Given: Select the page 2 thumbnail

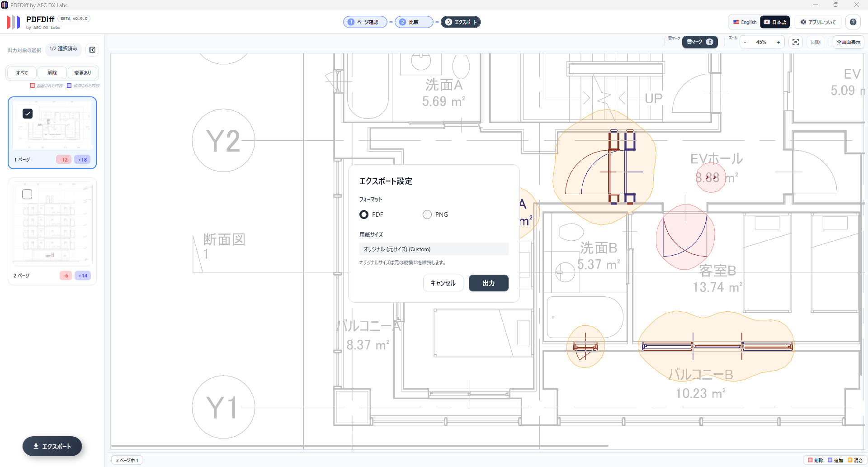Looking at the screenshot, I should point(52,224).
